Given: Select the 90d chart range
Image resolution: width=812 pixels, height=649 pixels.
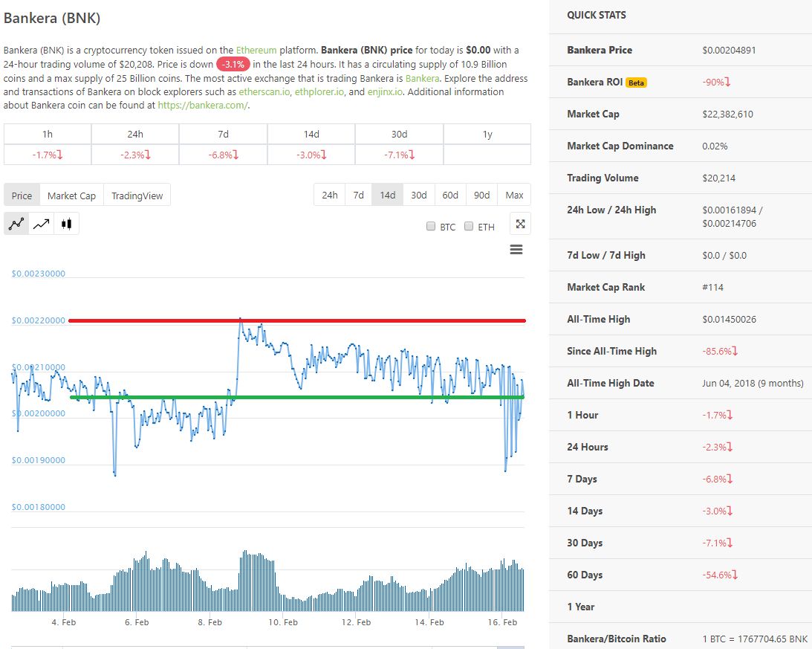Looking at the screenshot, I should click(481, 195).
